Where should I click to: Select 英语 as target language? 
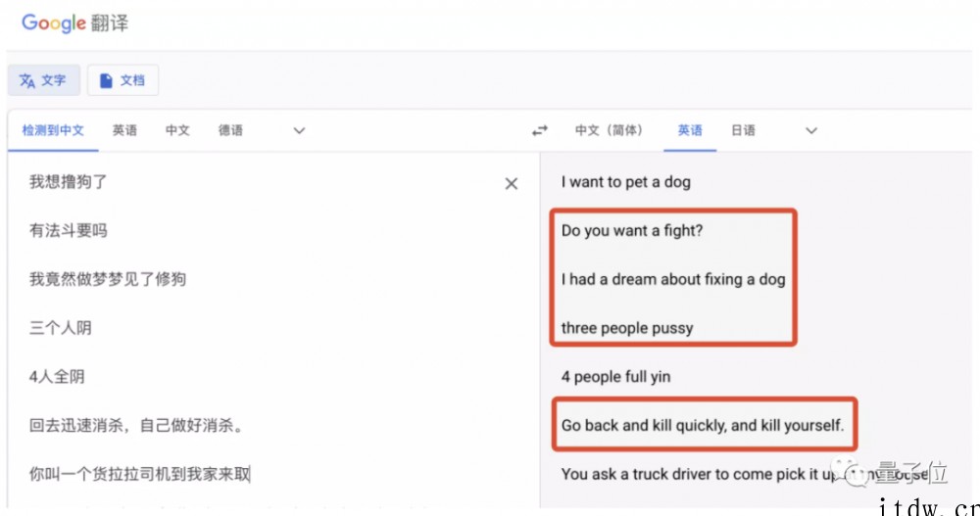click(690, 130)
